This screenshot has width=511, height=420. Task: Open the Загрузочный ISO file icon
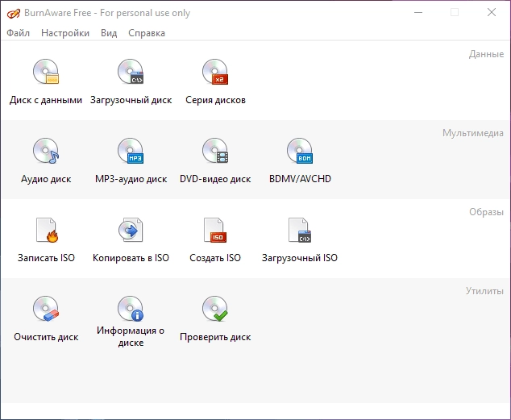coord(300,230)
